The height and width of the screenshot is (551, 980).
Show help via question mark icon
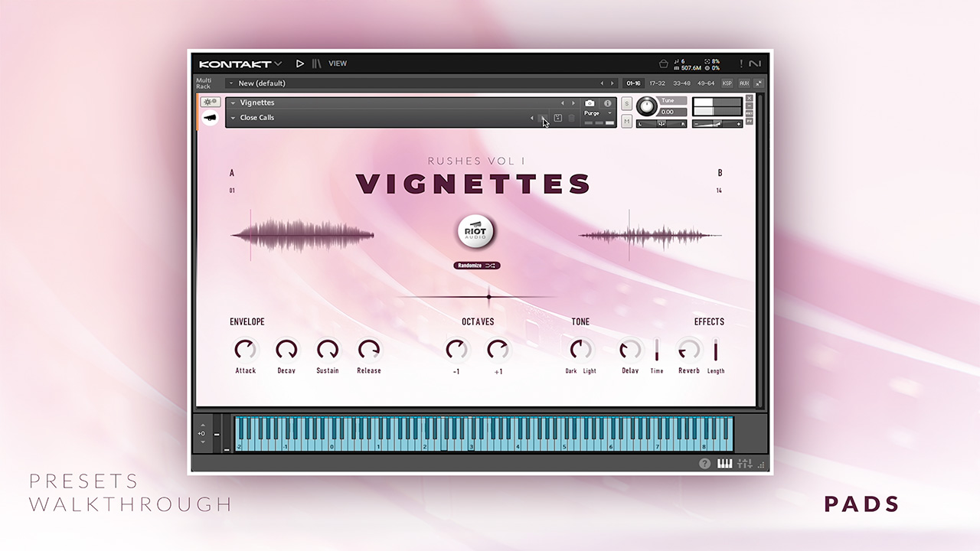(704, 464)
